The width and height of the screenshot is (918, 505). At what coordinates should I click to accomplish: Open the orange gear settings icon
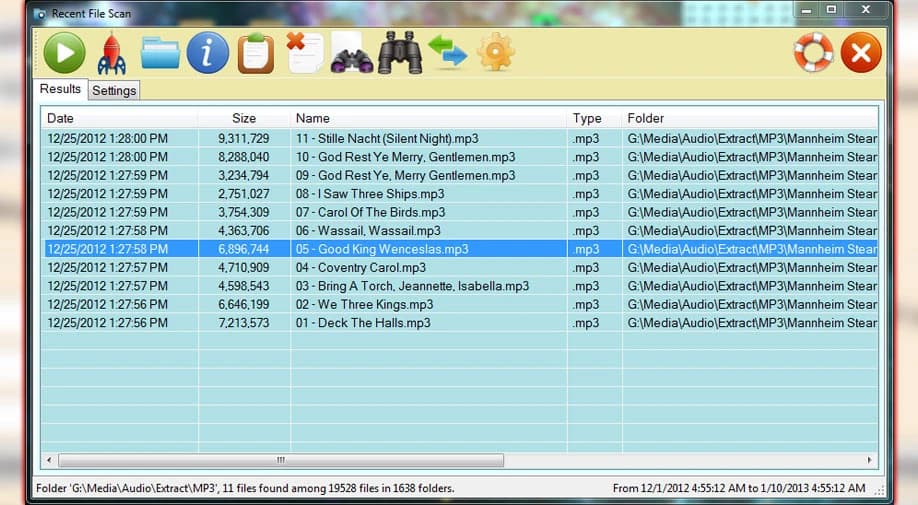point(496,52)
